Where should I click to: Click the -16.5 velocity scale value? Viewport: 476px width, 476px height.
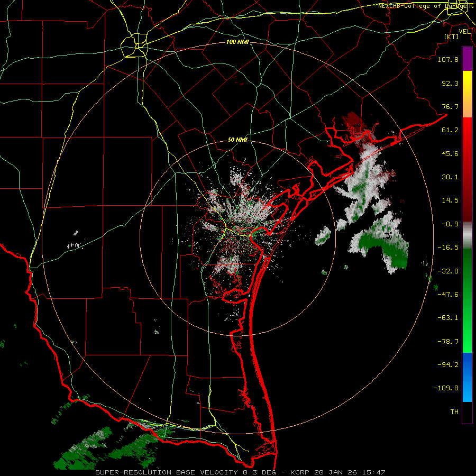click(x=448, y=248)
